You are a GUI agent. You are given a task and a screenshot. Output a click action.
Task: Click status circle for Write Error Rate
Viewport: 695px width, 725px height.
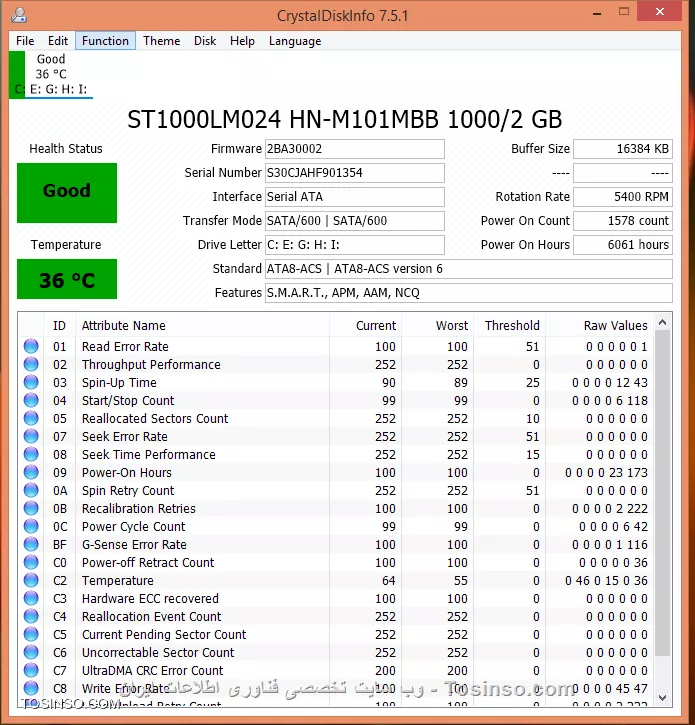click(x=31, y=689)
